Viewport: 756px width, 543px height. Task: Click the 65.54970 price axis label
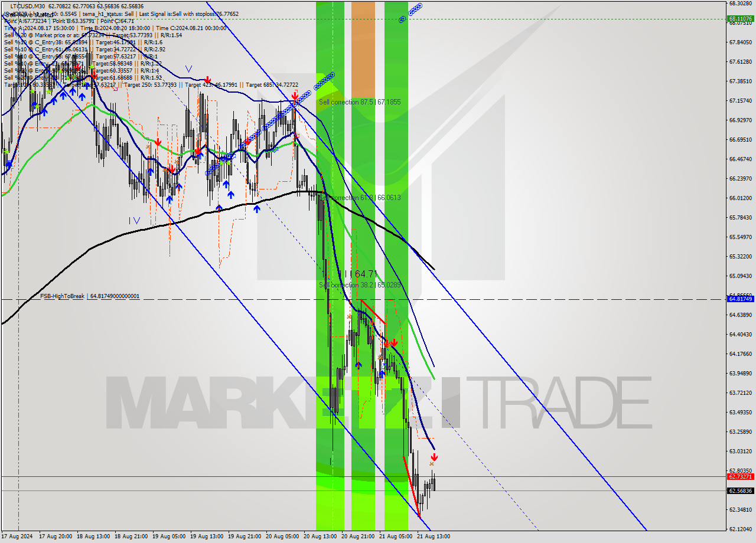[740, 237]
